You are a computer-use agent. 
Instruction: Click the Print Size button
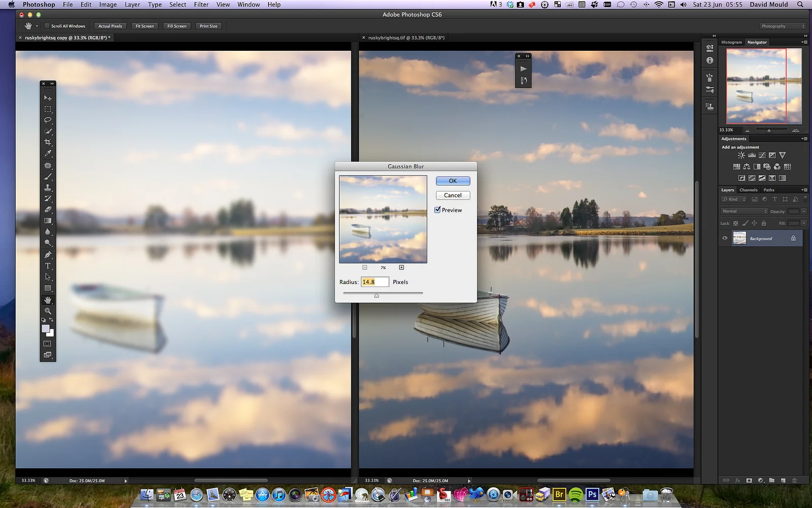[208, 26]
